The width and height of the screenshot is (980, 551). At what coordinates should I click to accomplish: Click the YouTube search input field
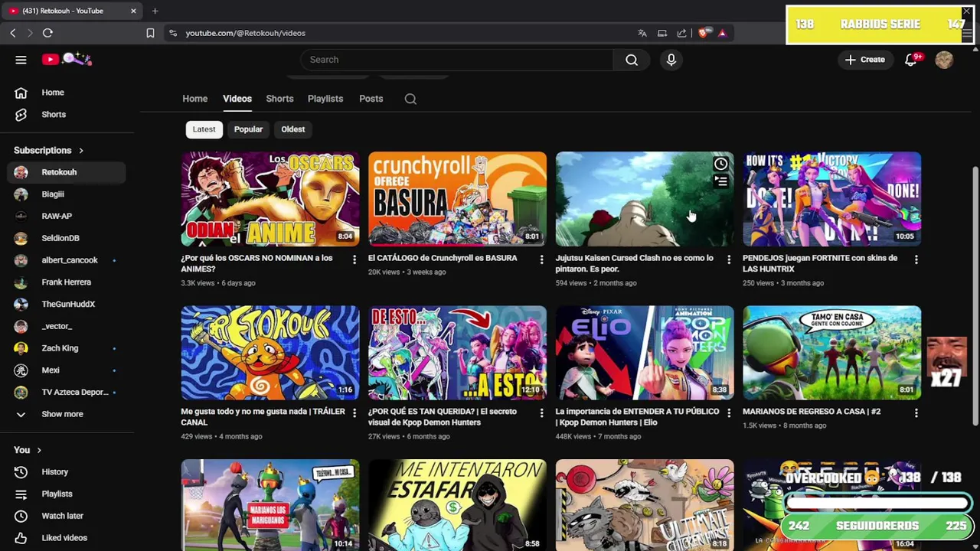pos(457,60)
